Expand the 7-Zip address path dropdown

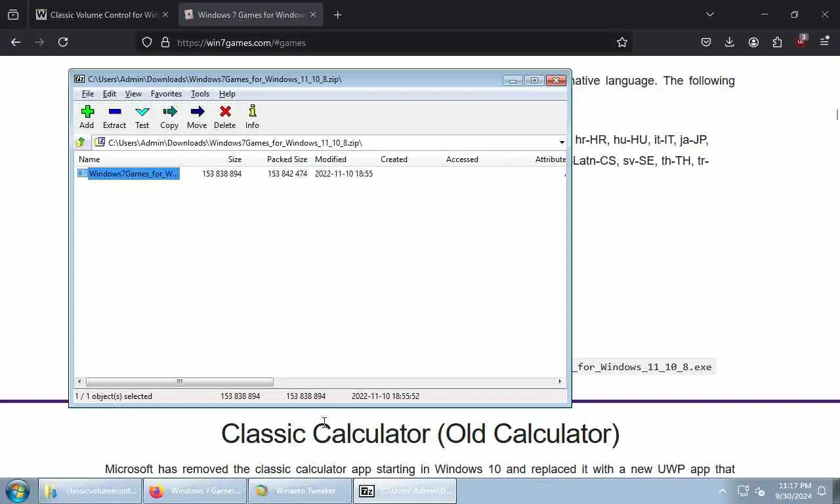click(x=562, y=142)
